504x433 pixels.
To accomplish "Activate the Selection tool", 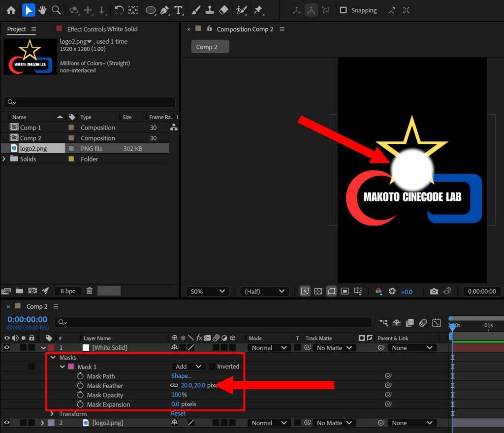I will (28, 10).
